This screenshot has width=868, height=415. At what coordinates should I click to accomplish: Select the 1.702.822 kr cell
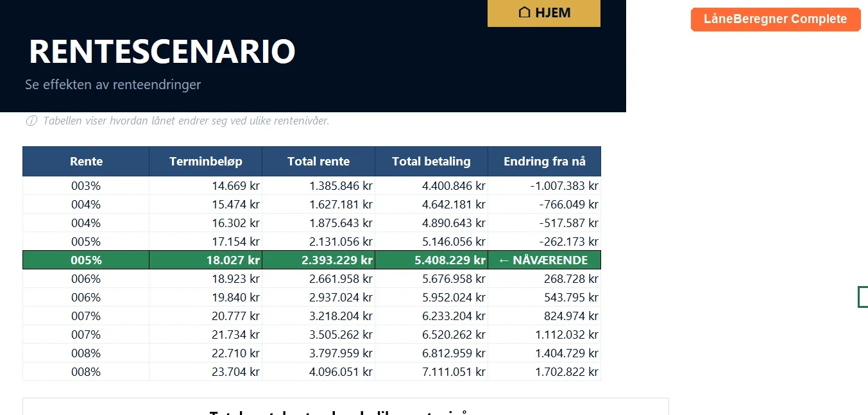[x=545, y=372]
